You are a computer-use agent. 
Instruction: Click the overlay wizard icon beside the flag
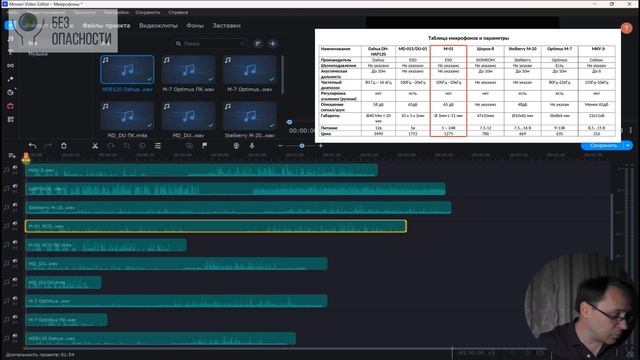(189, 146)
